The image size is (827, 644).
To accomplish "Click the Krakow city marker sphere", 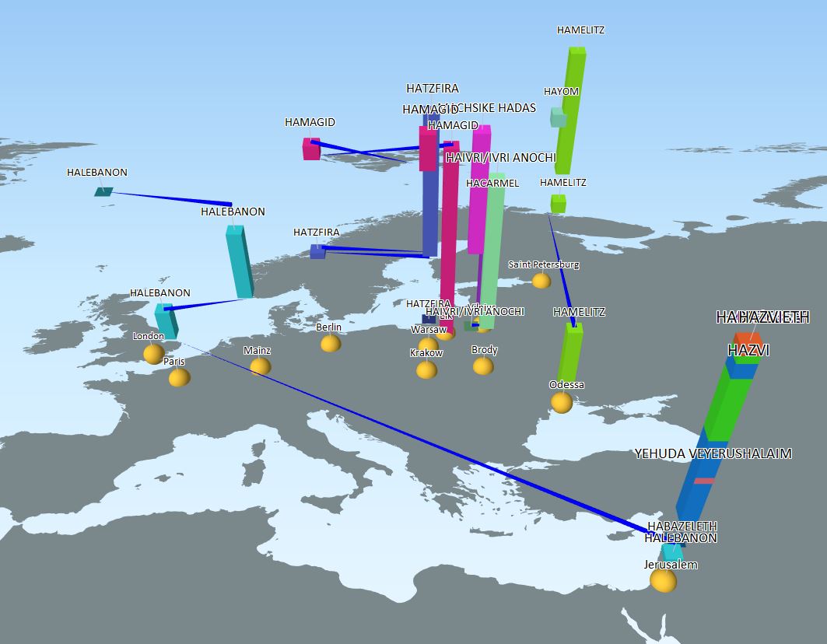I will (x=426, y=369).
